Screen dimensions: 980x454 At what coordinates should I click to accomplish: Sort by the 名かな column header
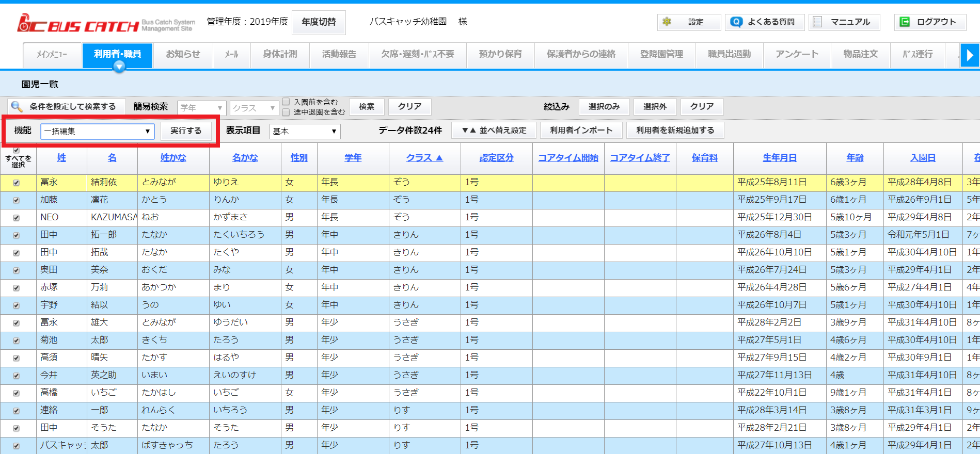coord(245,158)
